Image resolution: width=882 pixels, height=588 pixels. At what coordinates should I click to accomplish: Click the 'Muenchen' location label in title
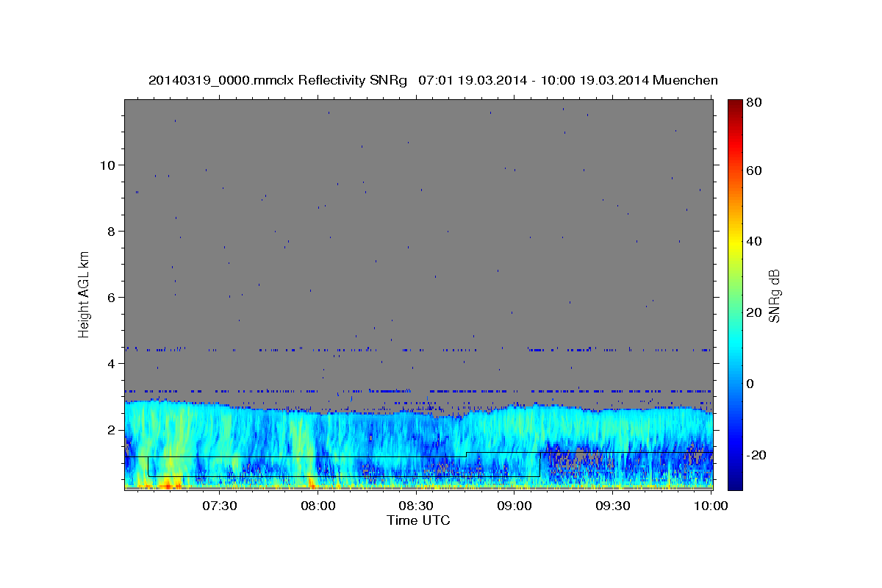click(685, 80)
